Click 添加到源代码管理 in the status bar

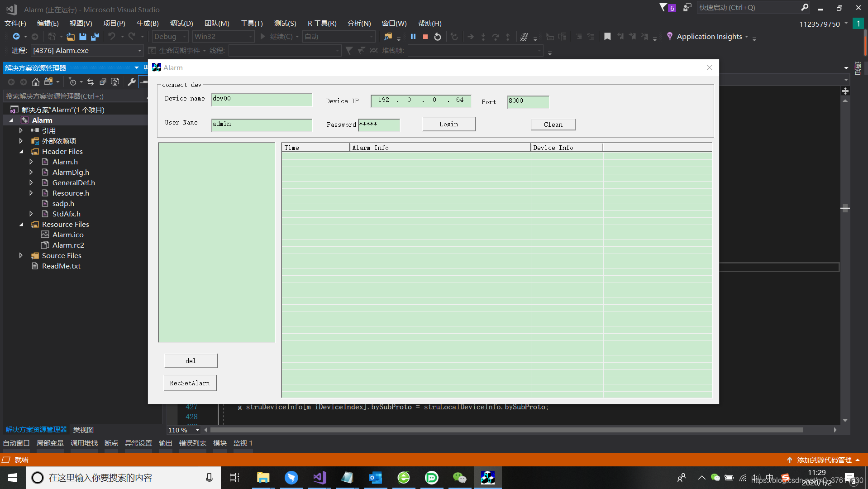[x=824, y=460]
